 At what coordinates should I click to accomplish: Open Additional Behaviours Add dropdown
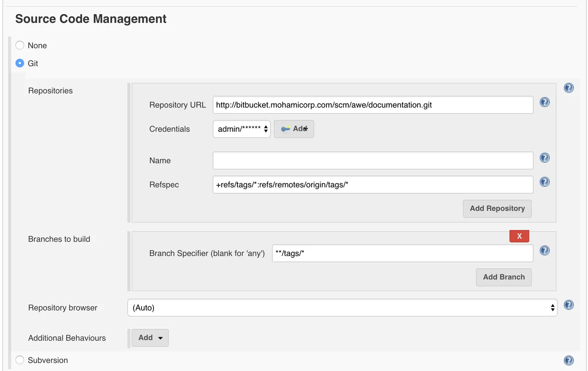click(x=150, y=338)
